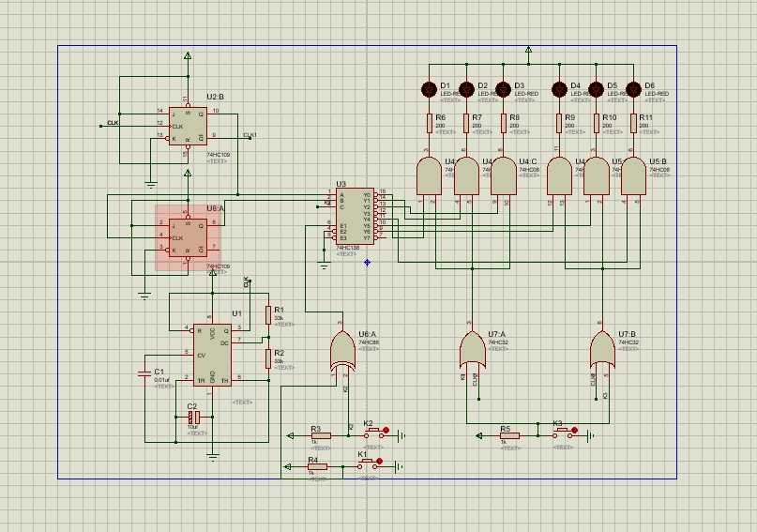Select the U2:B JK flip-flop
The image size is (757, 532).
point(188,126)
